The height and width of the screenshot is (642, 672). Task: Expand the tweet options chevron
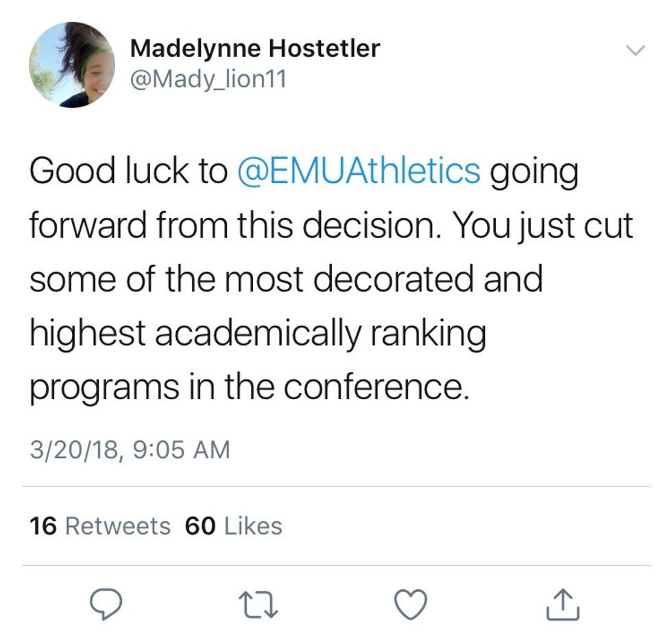click(636, 51)
